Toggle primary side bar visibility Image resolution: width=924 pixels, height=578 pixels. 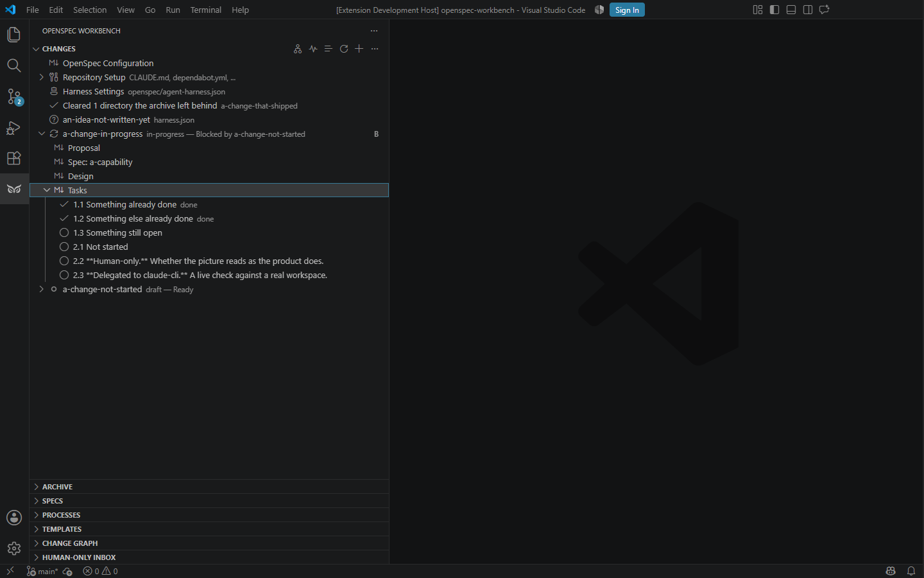tap(774, 10)
